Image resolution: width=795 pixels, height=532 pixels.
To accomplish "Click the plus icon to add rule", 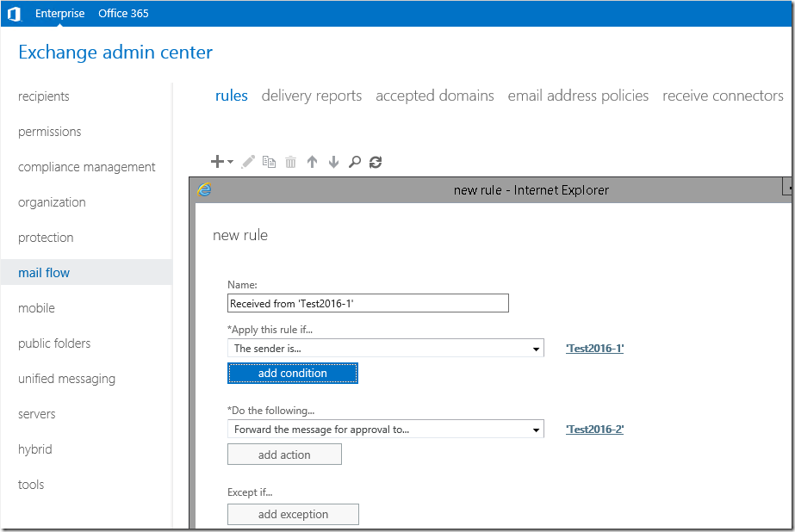I will click(217, 162).
